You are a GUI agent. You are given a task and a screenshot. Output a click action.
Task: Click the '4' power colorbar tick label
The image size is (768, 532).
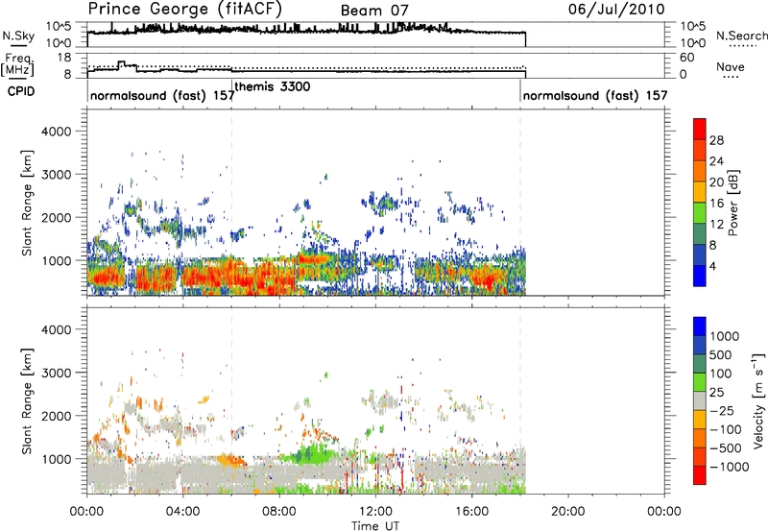[712, 266]
